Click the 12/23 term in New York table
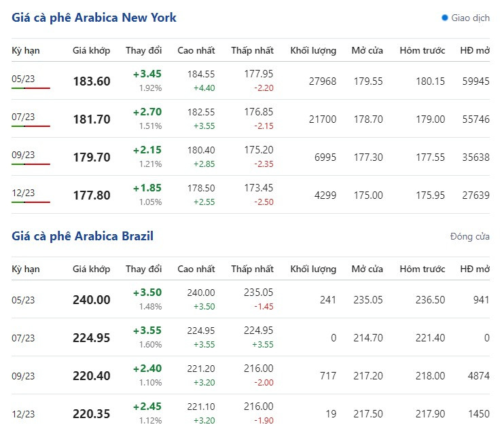Screen dimensions: 504x431 pyautogui.click(x=23, y=193)
